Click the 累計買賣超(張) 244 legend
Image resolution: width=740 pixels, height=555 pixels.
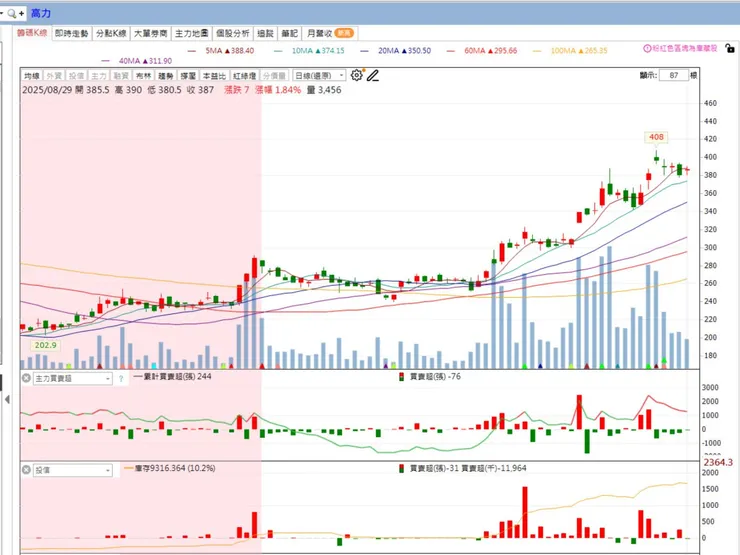173,377
